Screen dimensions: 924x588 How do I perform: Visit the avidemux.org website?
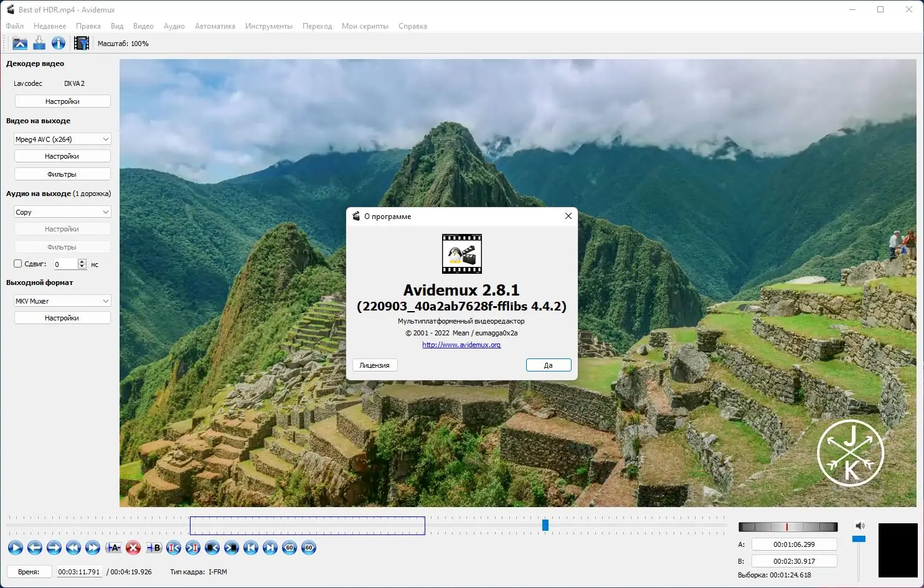coord(461,345)
